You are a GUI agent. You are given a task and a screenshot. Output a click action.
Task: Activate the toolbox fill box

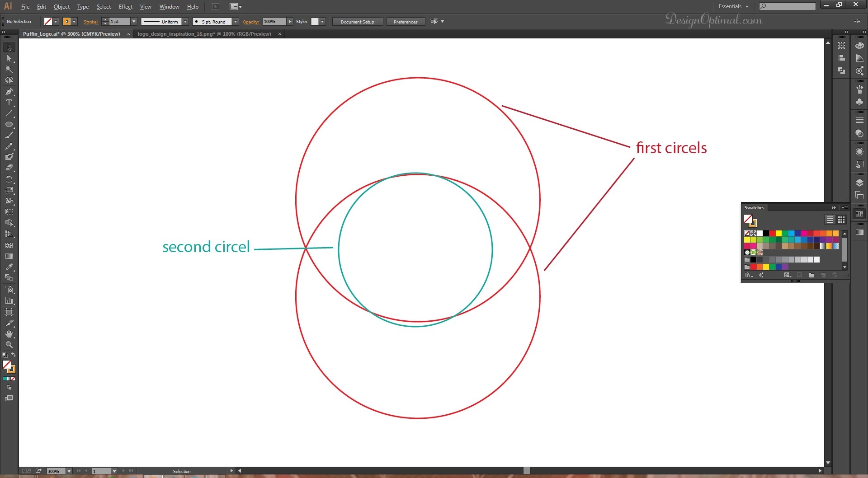pos(7,365)
